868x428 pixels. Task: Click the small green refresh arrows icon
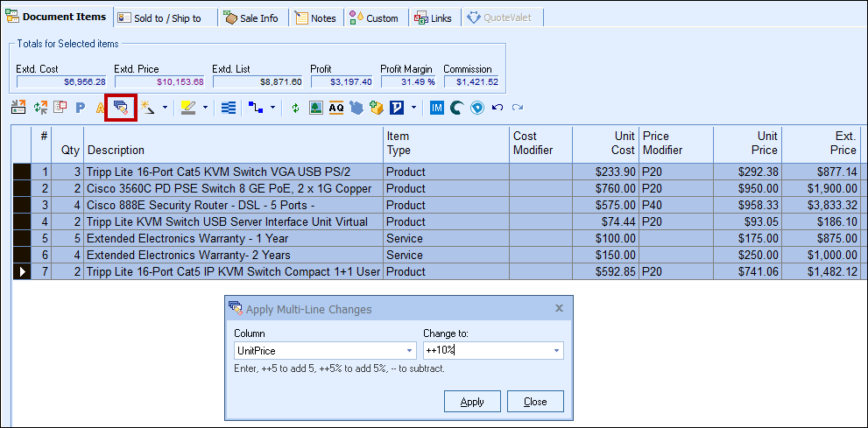click(x=295, y=108)
